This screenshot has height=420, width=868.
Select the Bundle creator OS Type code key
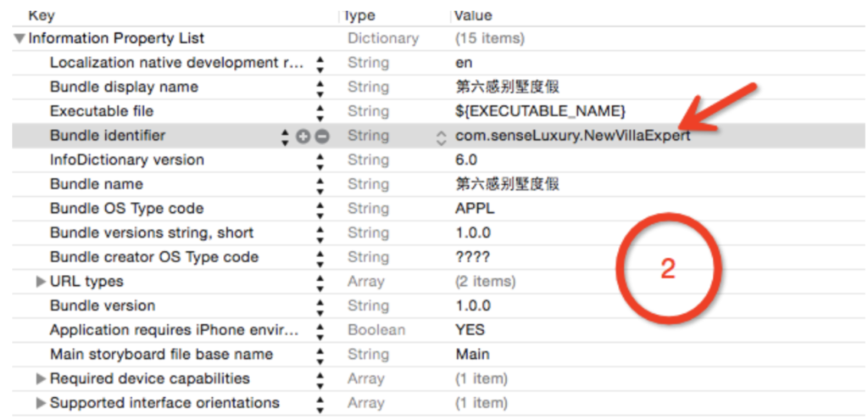pyautogui.click(x=154, y=258)
